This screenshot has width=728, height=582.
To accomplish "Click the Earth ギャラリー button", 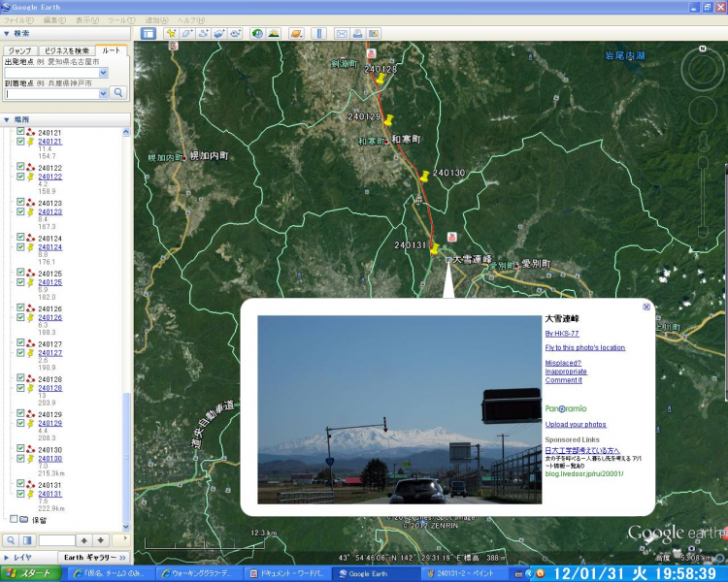I will [x=95, y=558].
